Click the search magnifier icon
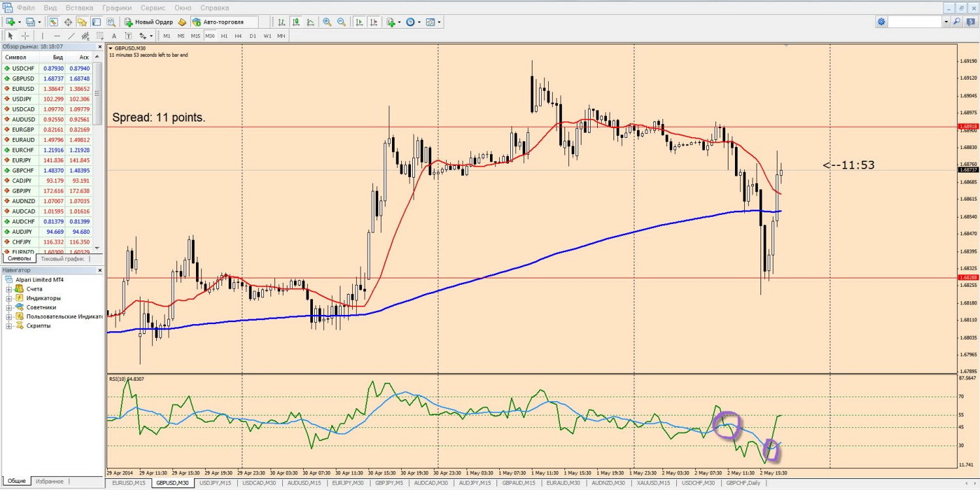The width and height of the screenshot is (980, 490). [957, 22]
